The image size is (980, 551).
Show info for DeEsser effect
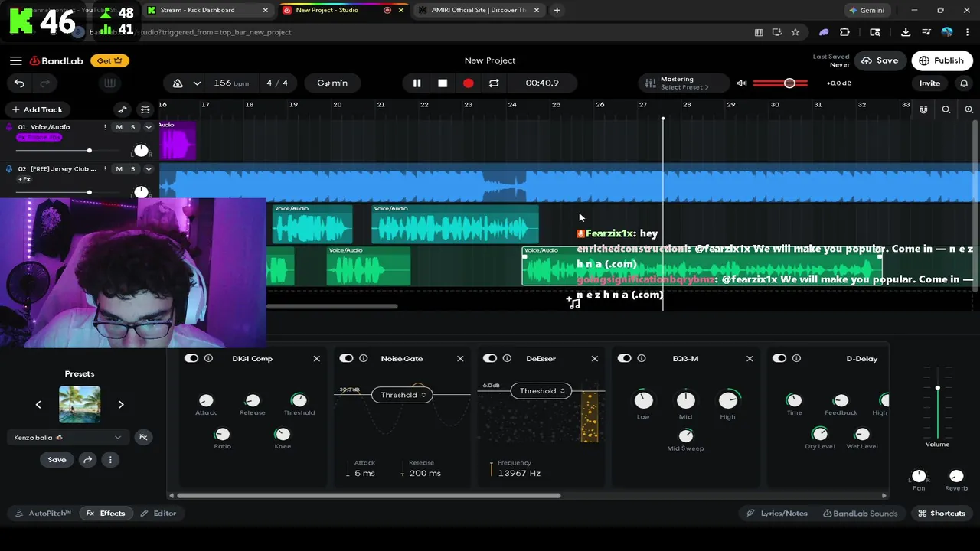[x=507, y=358]
